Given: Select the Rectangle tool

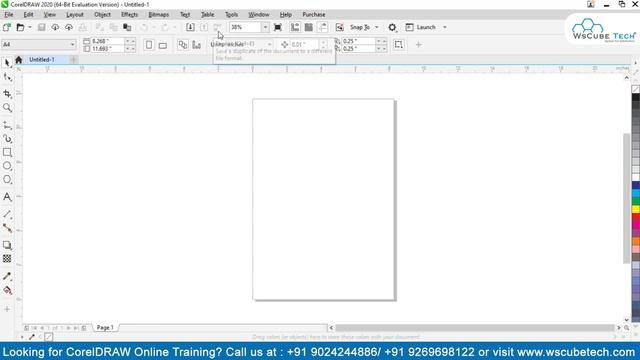Looking at the screenshot, I should point(7,152).
